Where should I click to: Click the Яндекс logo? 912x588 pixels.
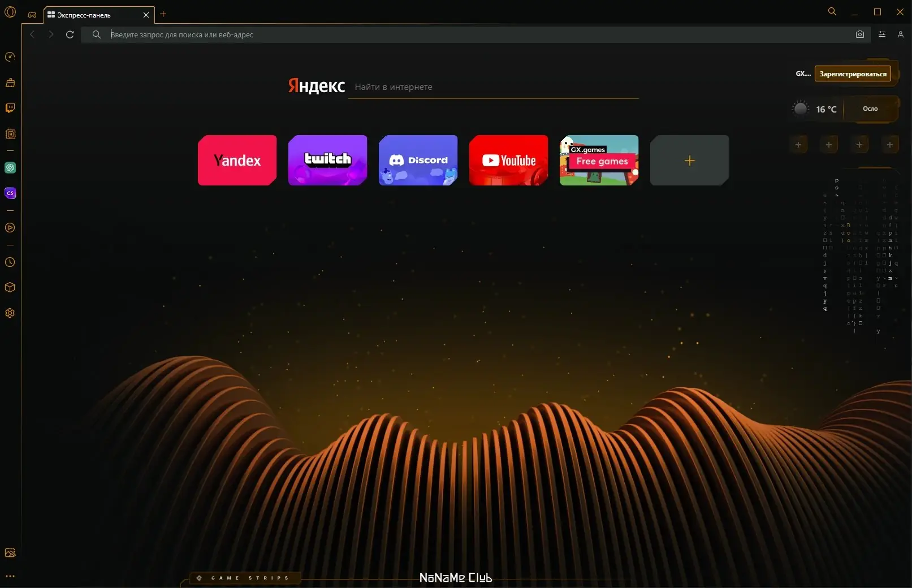[x=317, y=85]
